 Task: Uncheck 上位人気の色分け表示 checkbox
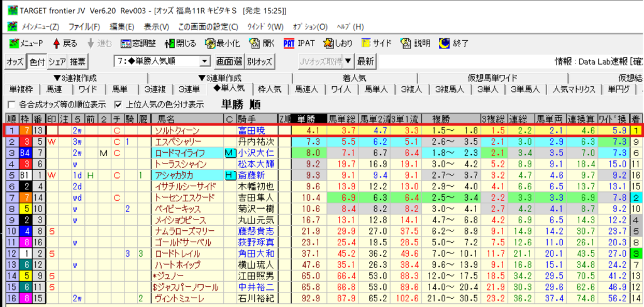(118, 104)
